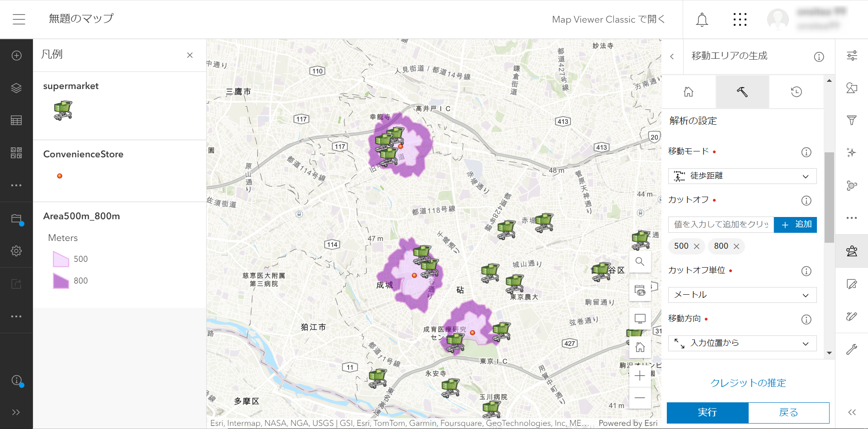Click the cutoff value input field
Image resolution: width=868 pixels, height=429 pixels.
pyautogui.click(x=721, y=225)
